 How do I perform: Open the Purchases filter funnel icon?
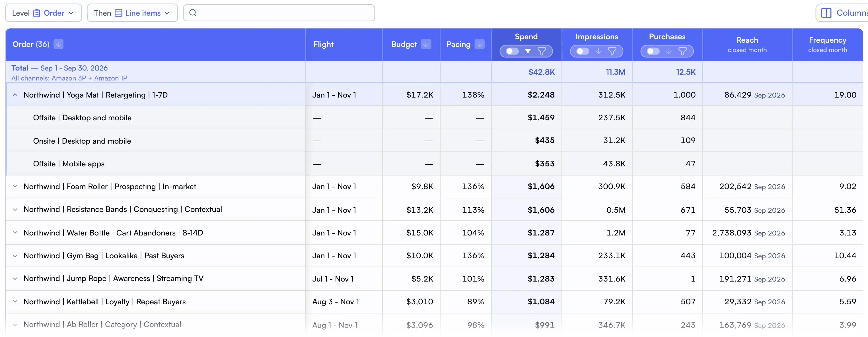click(x=682, y=51)
